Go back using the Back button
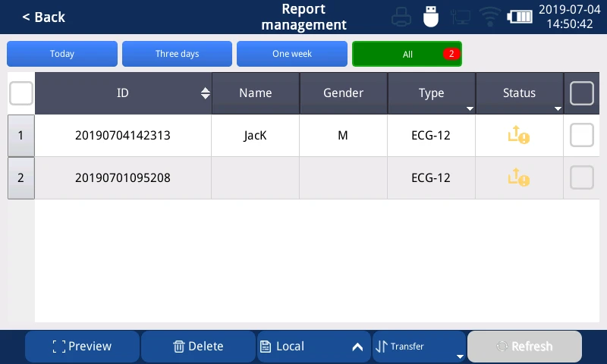This screenshot has width=607, height=364. coord(44,17)
